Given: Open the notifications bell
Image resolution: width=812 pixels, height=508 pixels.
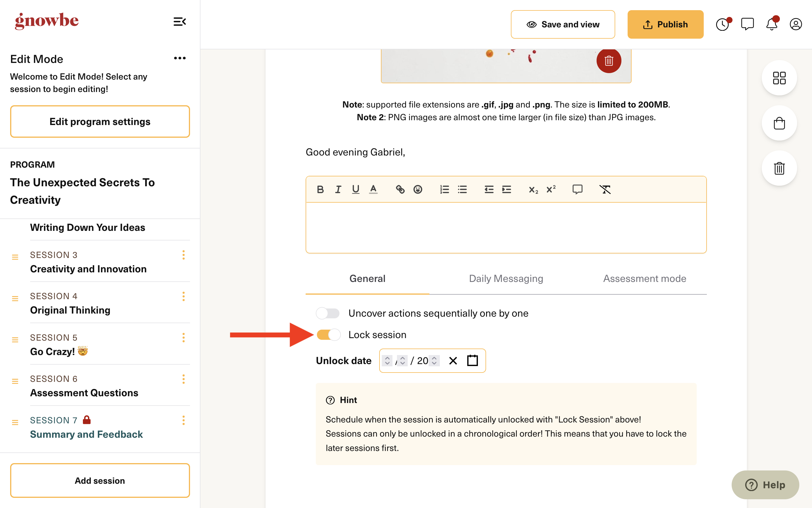Looking at the screenshot, I should [x=772, y=25].
